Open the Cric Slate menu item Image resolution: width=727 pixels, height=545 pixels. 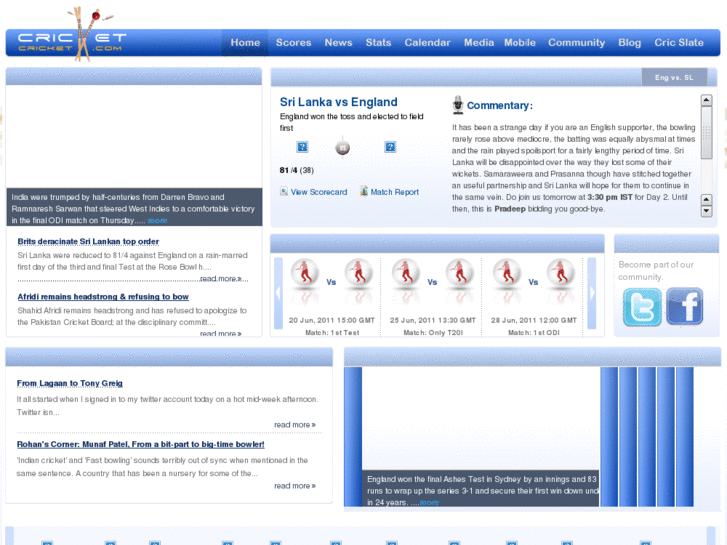point(679,43)
